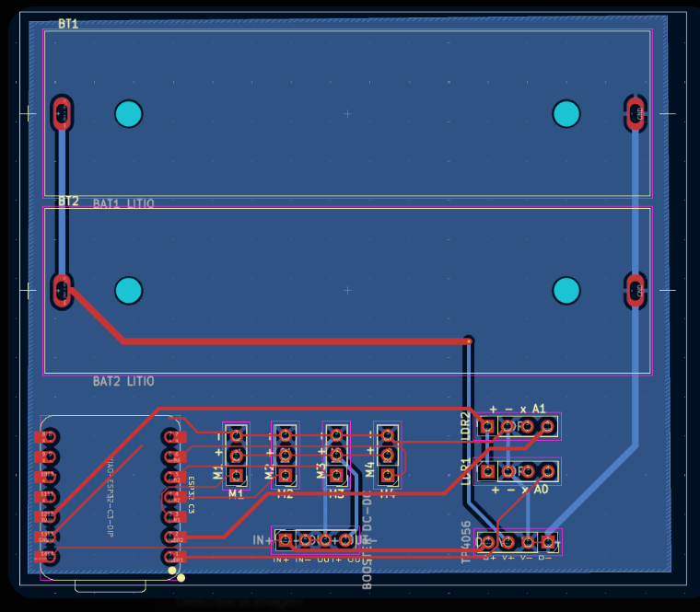Select BT2's right cyan mounting hole

coord(566,291)
